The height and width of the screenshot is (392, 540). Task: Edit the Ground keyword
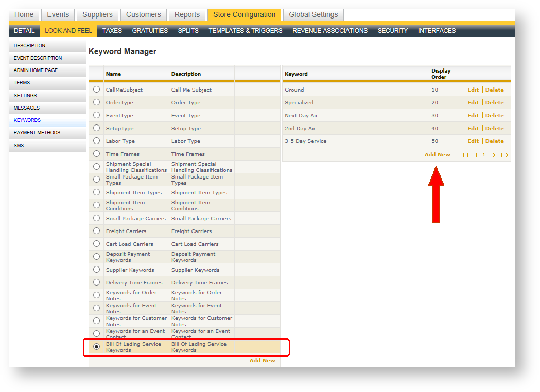pos(473,90)
